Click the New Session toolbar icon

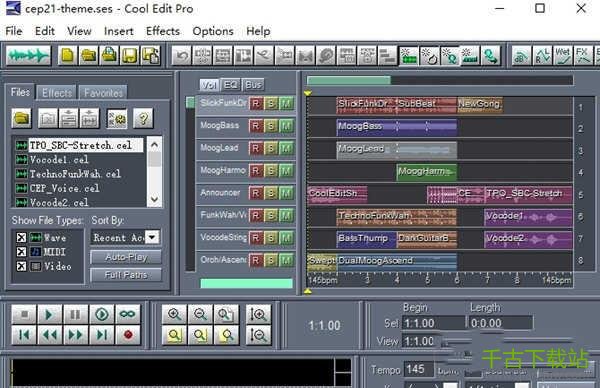67,56
